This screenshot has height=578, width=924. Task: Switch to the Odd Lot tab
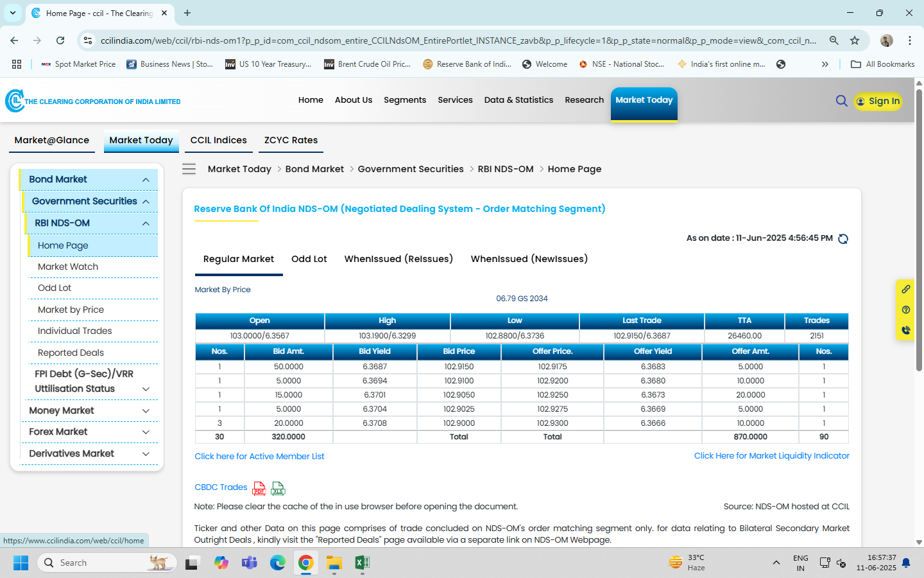[x=309, y=259]
